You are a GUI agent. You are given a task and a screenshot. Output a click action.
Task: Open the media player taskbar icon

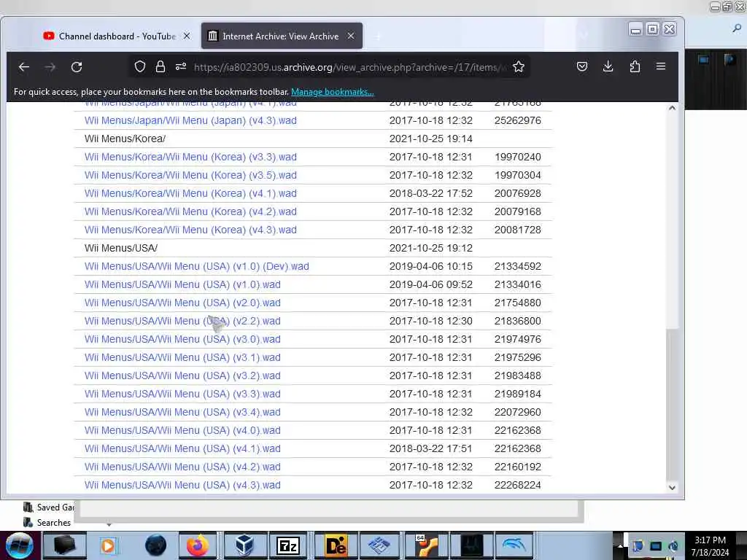108,545
